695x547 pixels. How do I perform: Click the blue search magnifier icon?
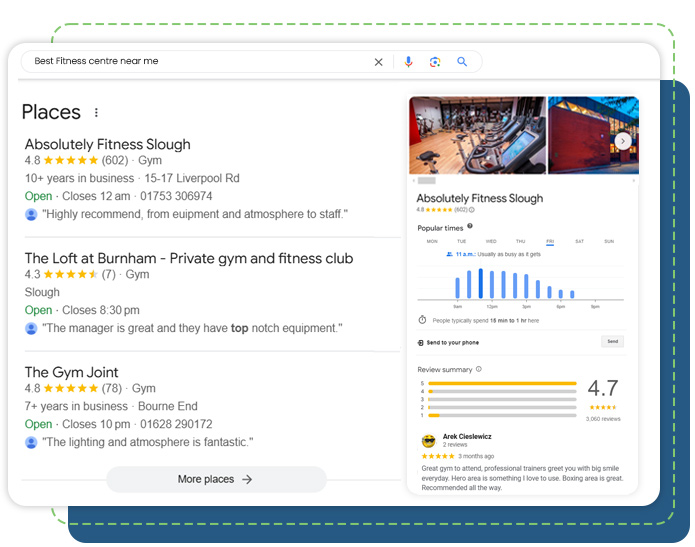[462, 62]
